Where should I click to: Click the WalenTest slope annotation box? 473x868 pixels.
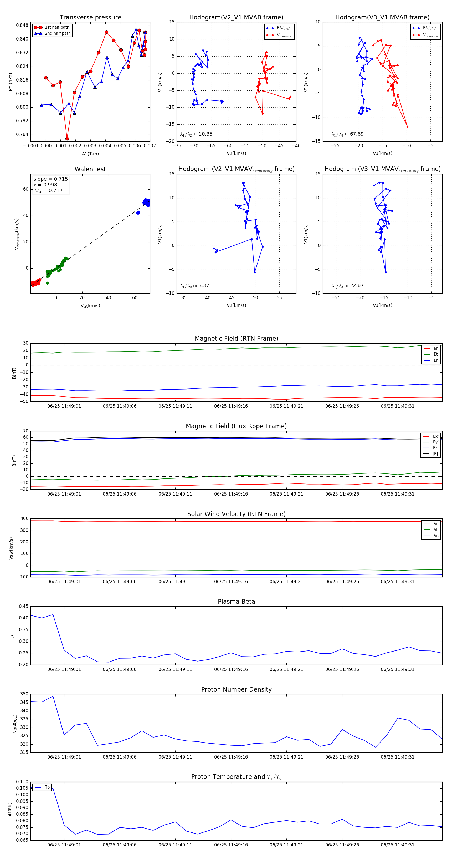click(50, 185)
